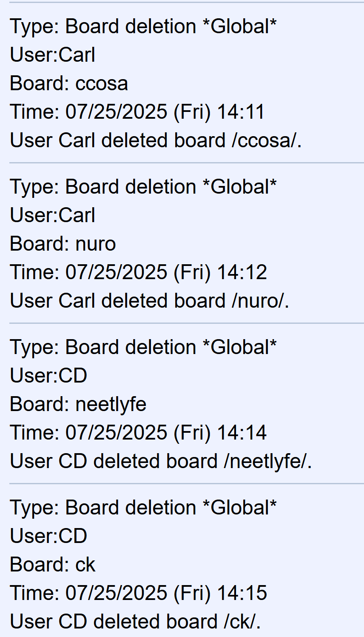
Task: Click the Type line of the ck entry
Action: 143,508
